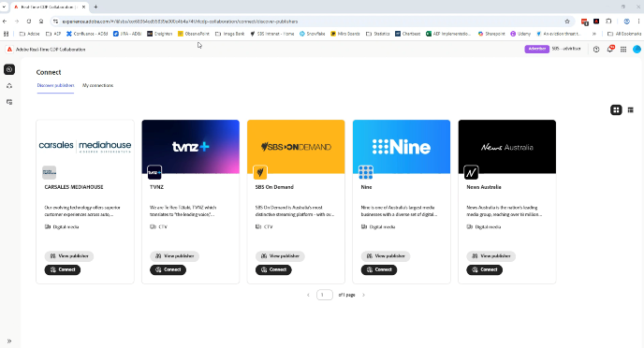Bookmark this page with star icon
Image resolution: width=644 pixels, height=348 pixels.
567,22
